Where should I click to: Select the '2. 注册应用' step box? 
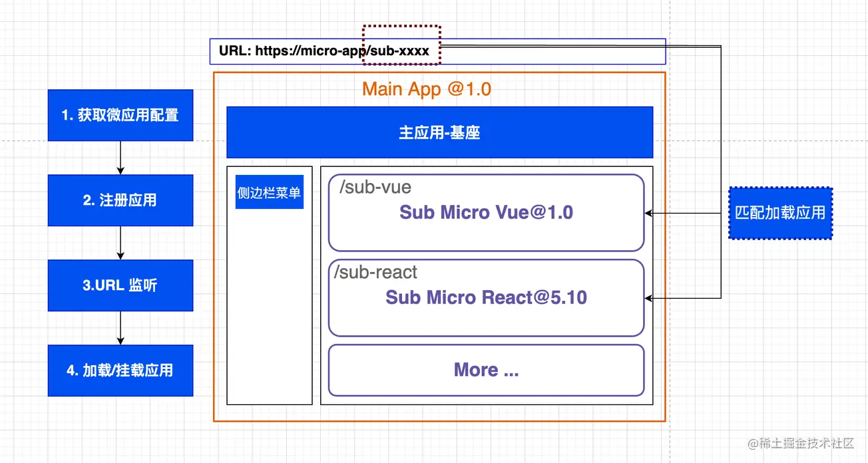pyautogui.click(x=120, y=200)
